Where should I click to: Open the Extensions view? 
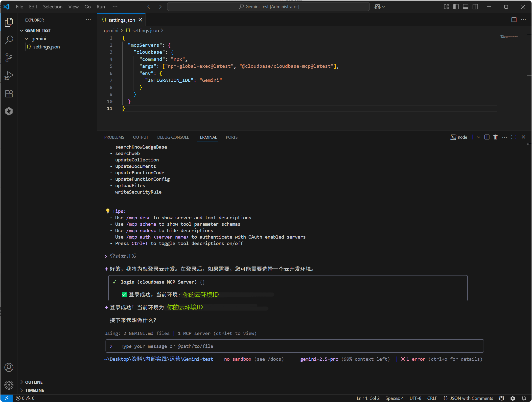9,94
